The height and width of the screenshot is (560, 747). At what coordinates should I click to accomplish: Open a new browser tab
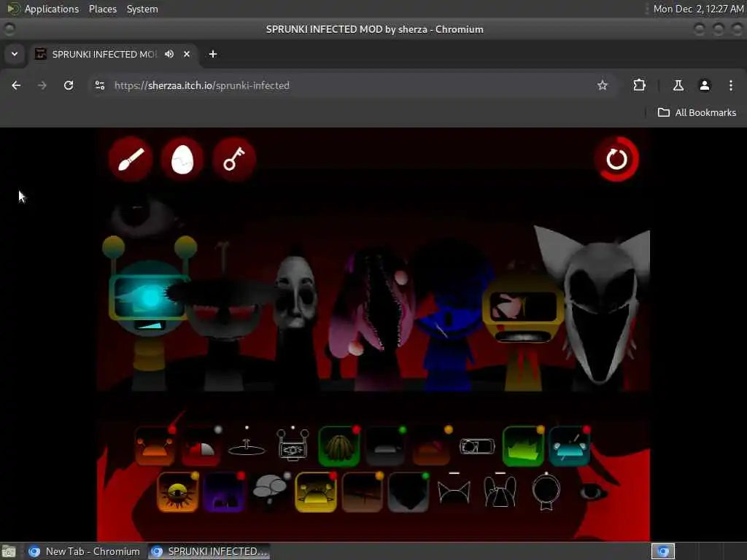213,54
